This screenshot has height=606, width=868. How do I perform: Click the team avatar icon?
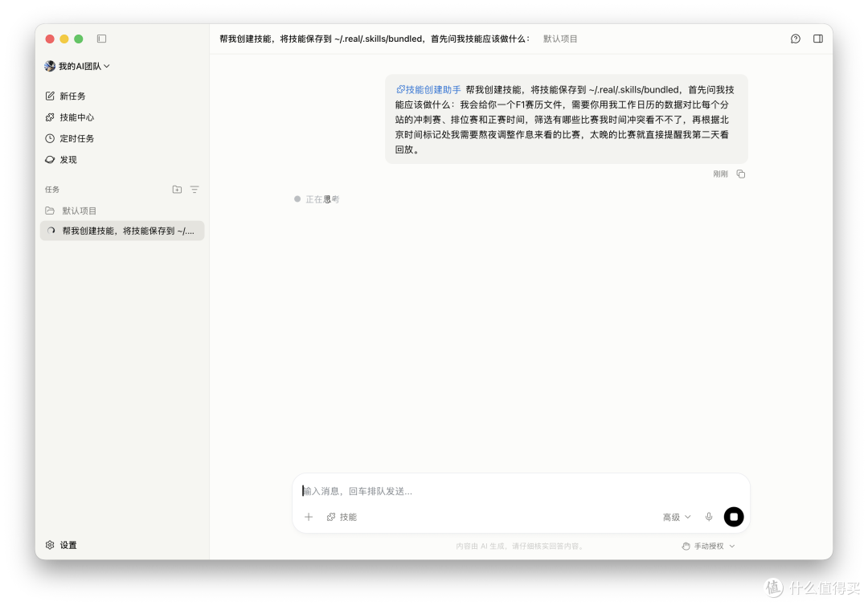(50, 66)
